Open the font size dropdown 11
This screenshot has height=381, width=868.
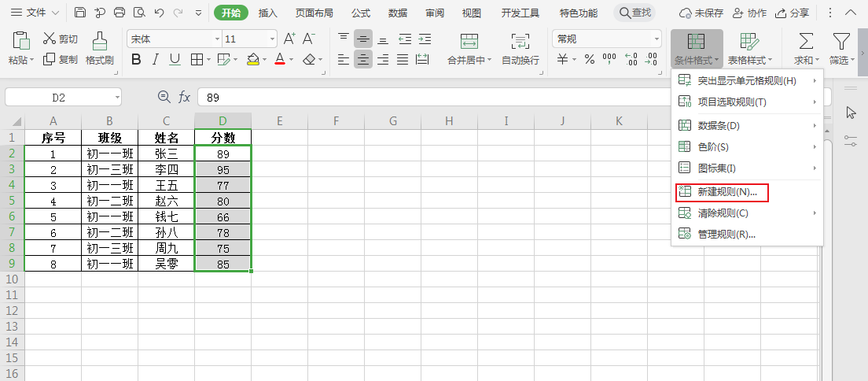(x=272, y=39)
